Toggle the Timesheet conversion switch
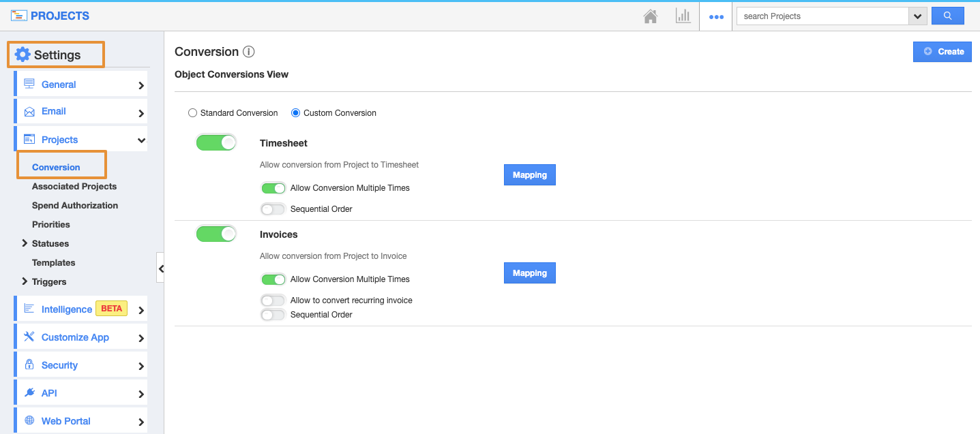 pos(216,142)
